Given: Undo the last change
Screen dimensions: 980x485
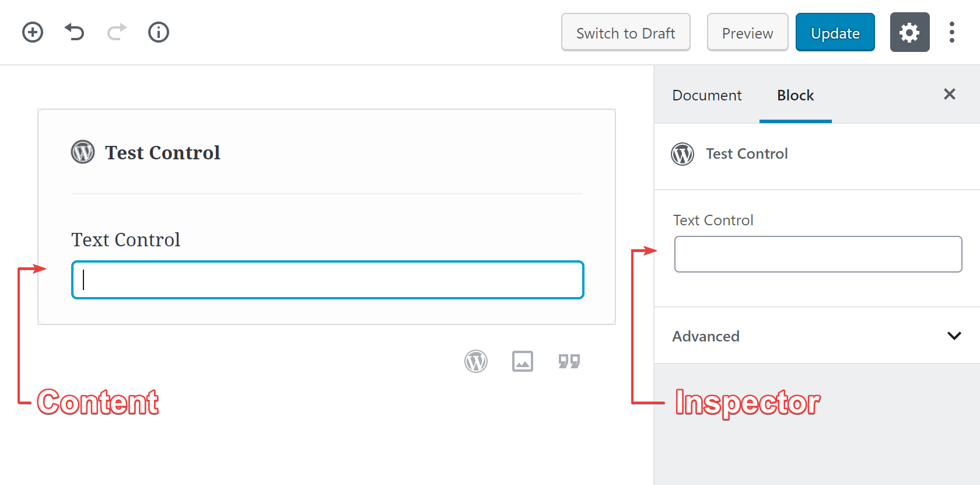Looking at the screenshot, I should (75, 32).
